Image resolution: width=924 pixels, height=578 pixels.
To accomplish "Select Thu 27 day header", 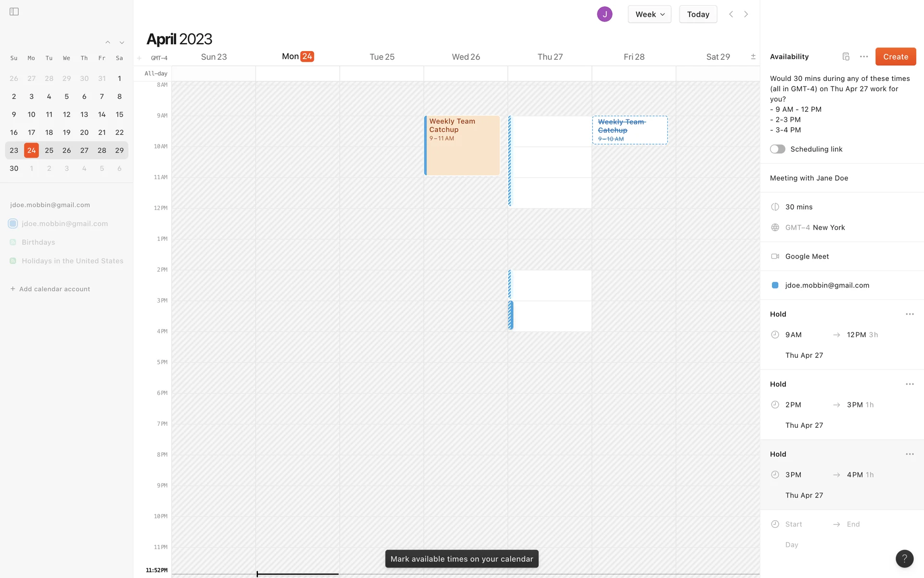I will coord(550,57).
